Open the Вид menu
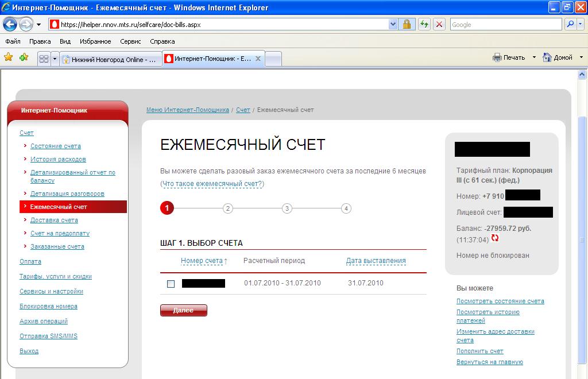This screenshot has height=379, width=588. [65, 41]
